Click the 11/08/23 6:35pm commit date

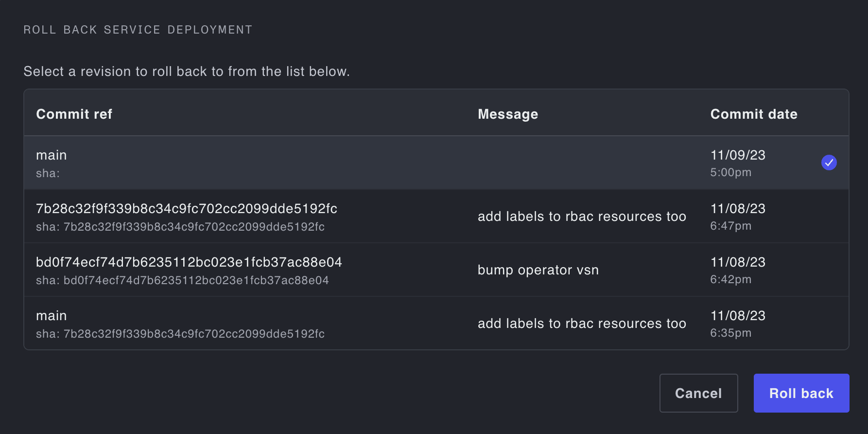tap(738, 324)
